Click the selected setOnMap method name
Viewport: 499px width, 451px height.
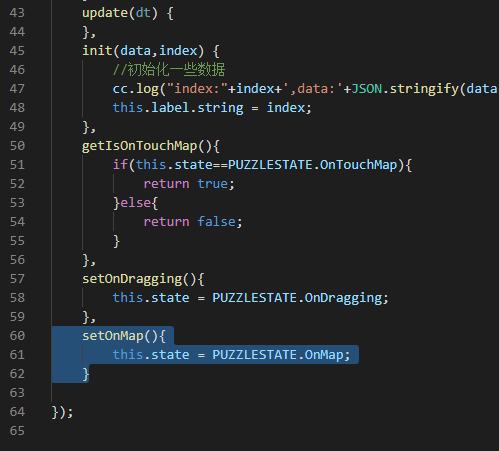(x=113, y=336)
